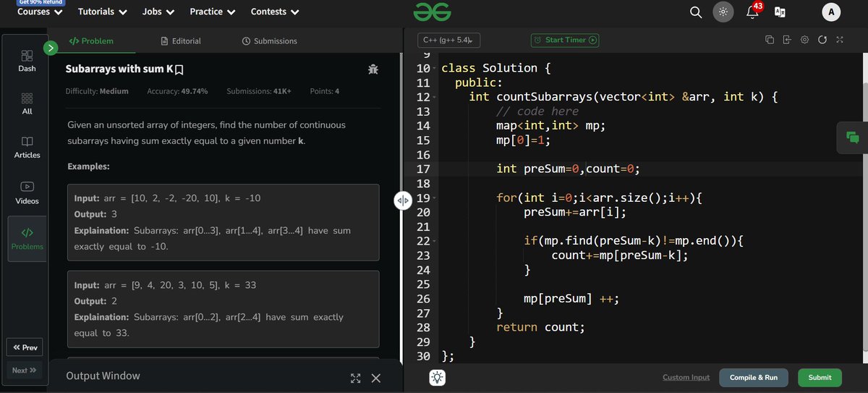Expand the Jobs dropdown menu
Image resolution: width=868 pixels, height=393 pixels.
[158, 12]
